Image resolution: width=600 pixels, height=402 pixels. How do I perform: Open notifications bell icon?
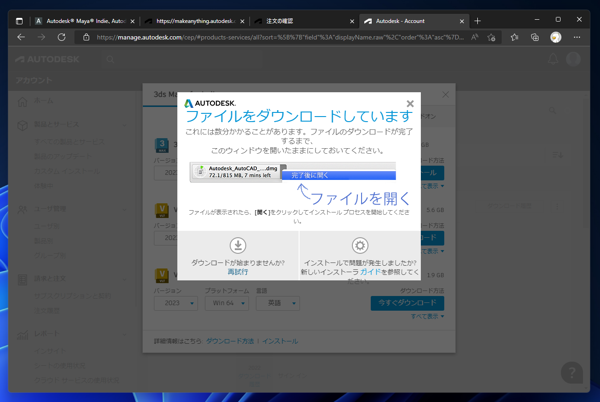click(x=553, y=59)
